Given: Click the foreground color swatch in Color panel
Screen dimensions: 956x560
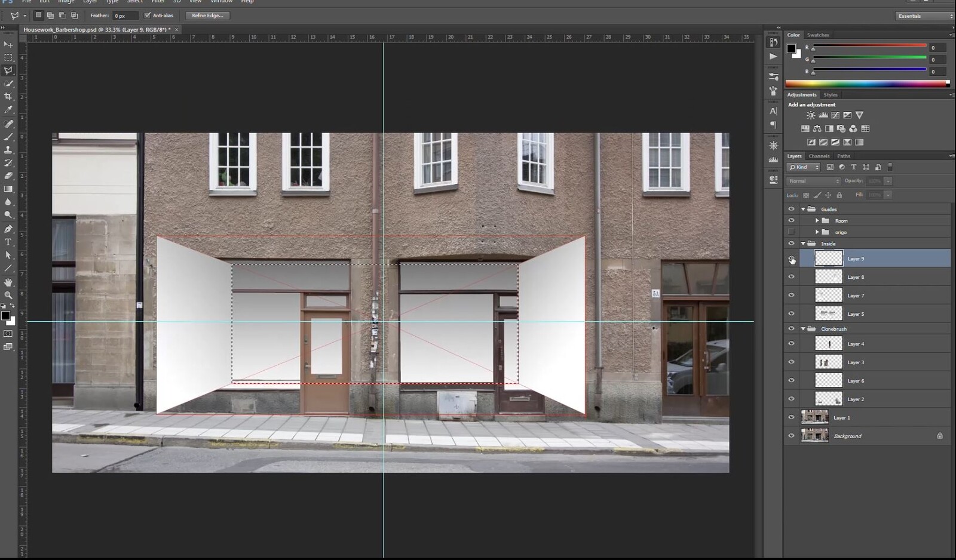Looking at the screenshot, I should click(791, 49).
